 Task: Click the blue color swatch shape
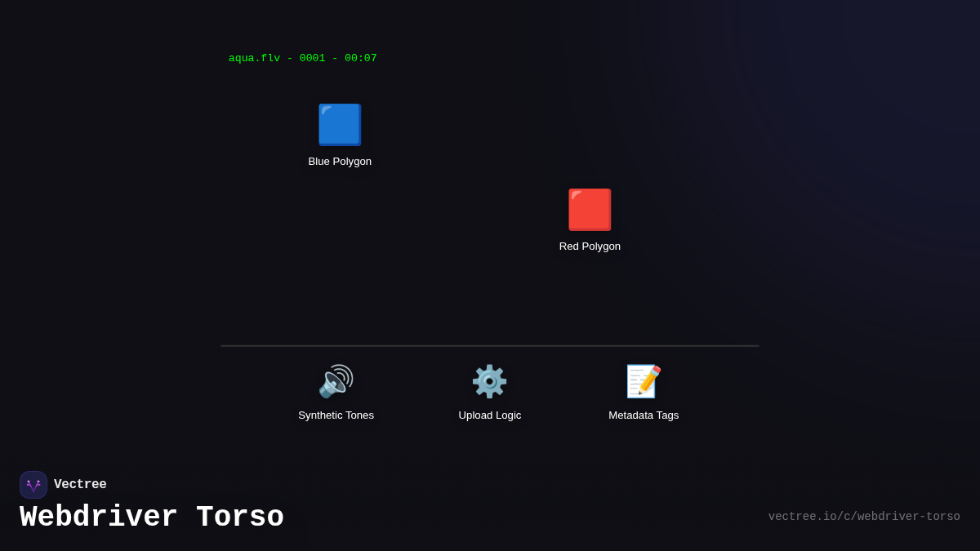point(340,124)
